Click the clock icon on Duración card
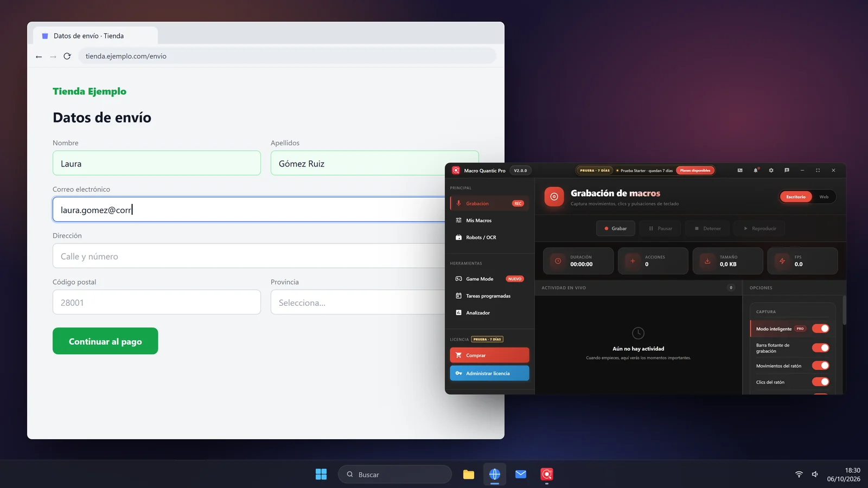868x488 pixels. pyautogui.click(x=558, y=261)
